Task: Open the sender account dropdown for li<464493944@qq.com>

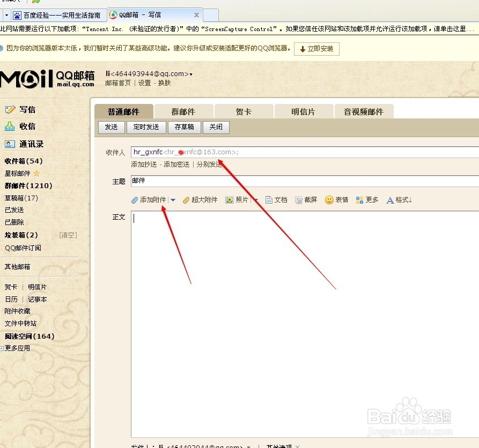Action: pos(191,73)
